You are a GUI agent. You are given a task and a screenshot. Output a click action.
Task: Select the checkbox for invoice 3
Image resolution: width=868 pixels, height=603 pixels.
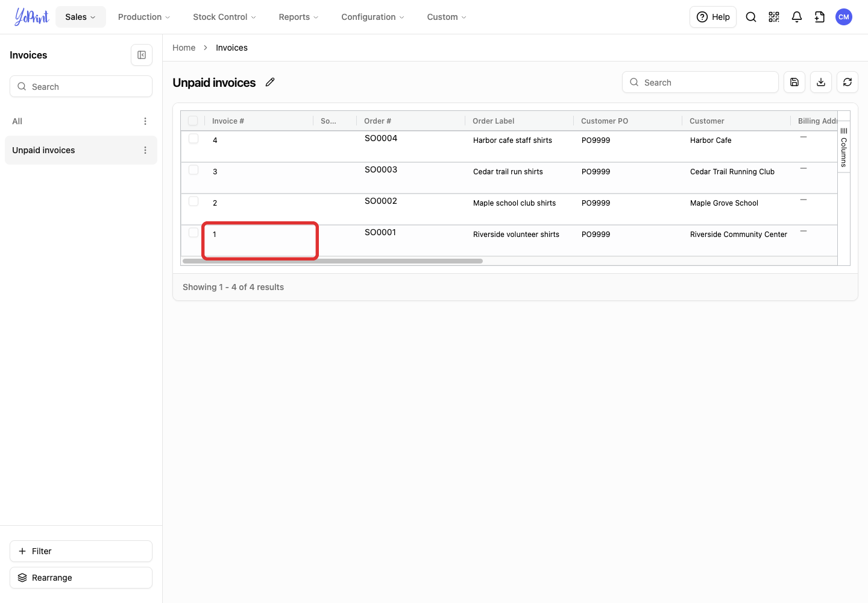[193, 169]
